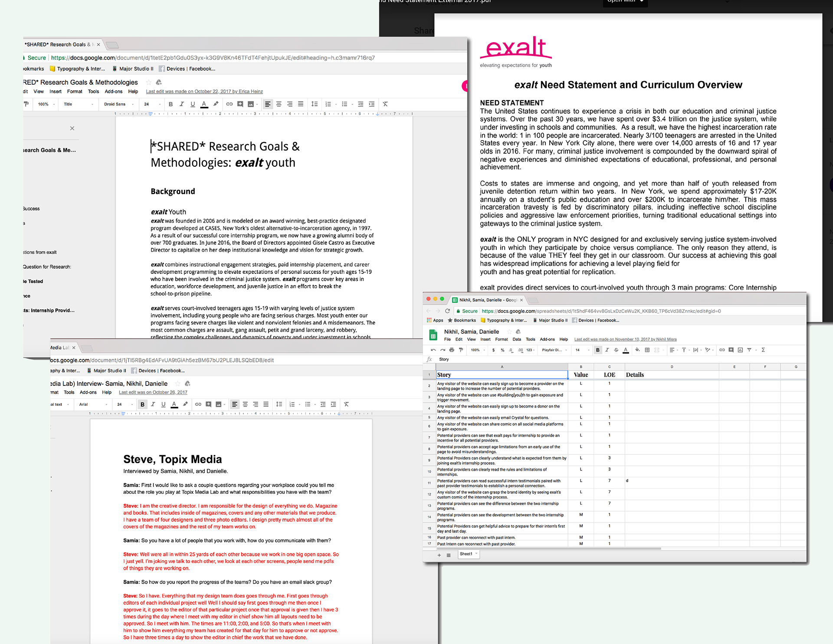
Task: Insert a chart in the Sheets toolbar
Action: click(740, 350)
